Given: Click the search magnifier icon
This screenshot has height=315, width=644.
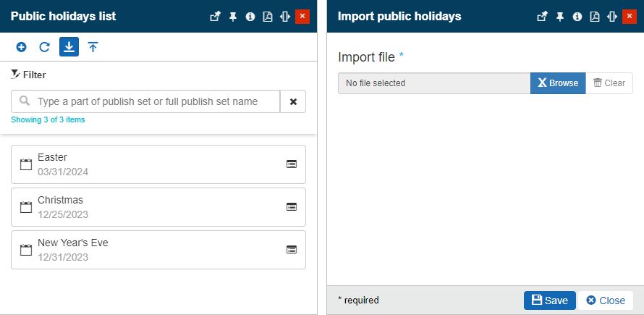Looking at the screenshot, I should click(x=25, y=101).
